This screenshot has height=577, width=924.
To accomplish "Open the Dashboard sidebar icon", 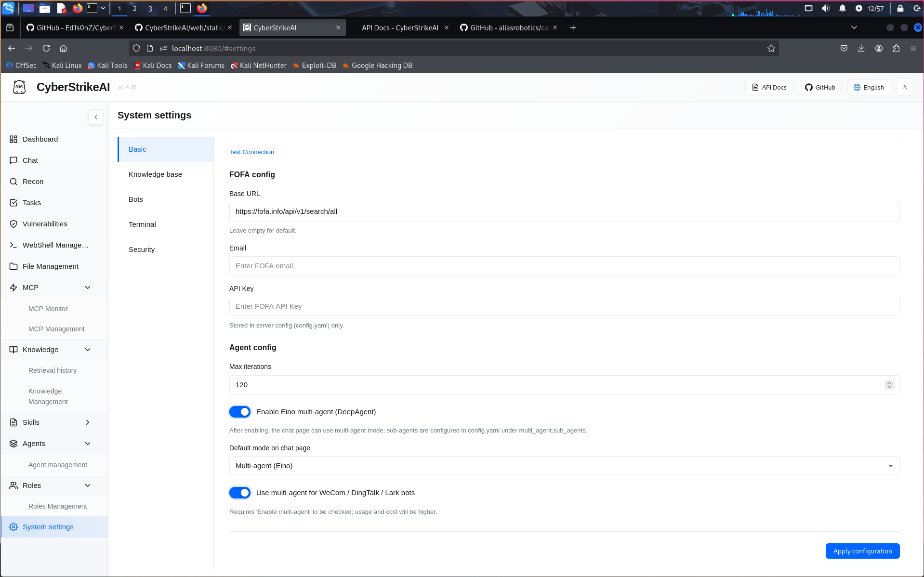I will 13,139.
